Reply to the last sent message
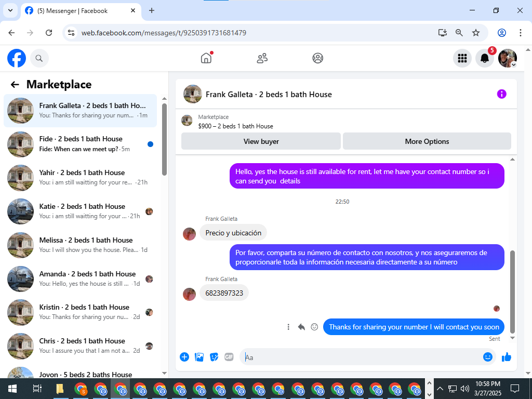The height and width of the screenshot is (399, 532). (x=301, y=327)
